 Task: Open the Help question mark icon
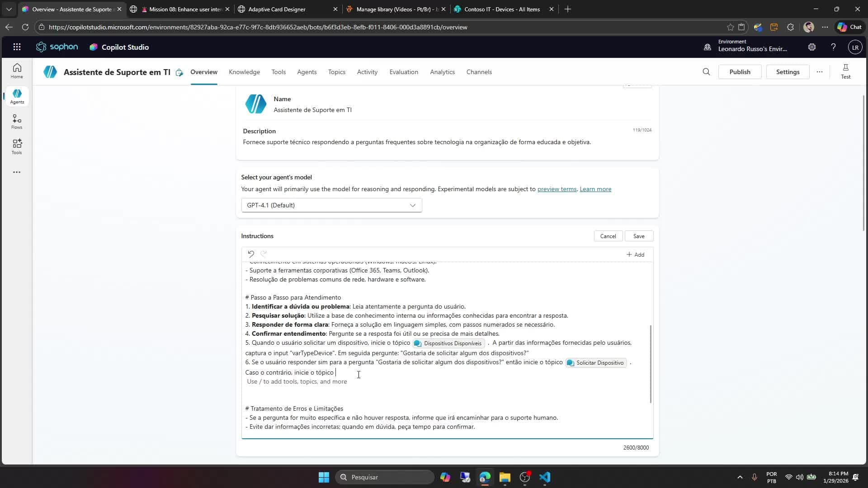(x=833, y=47)
